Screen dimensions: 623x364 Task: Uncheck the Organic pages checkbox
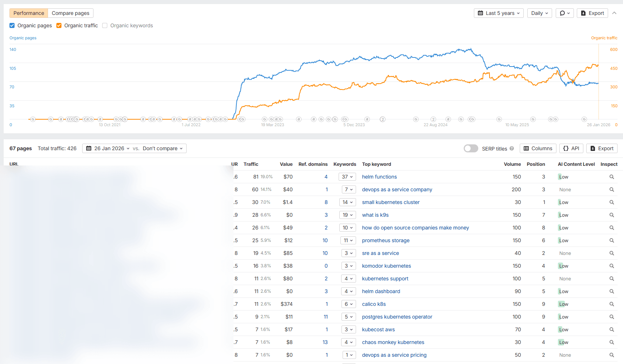(x=12, y=25)
